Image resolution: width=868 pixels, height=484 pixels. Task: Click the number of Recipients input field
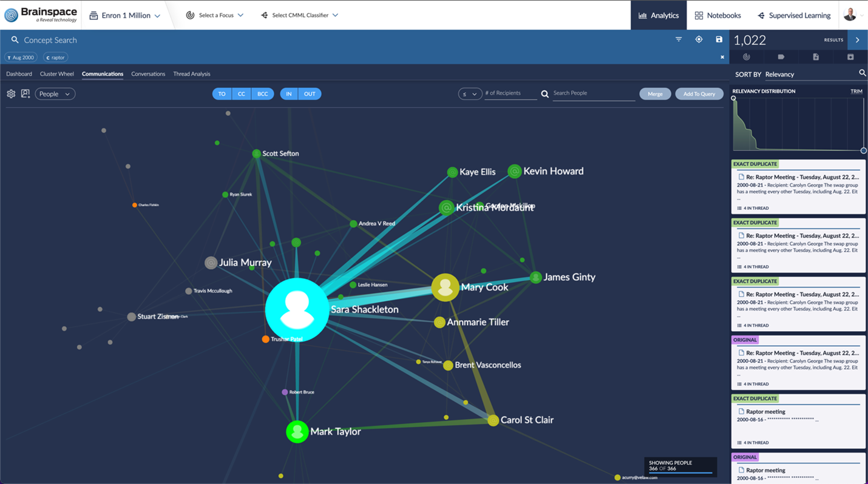[510, 93]
